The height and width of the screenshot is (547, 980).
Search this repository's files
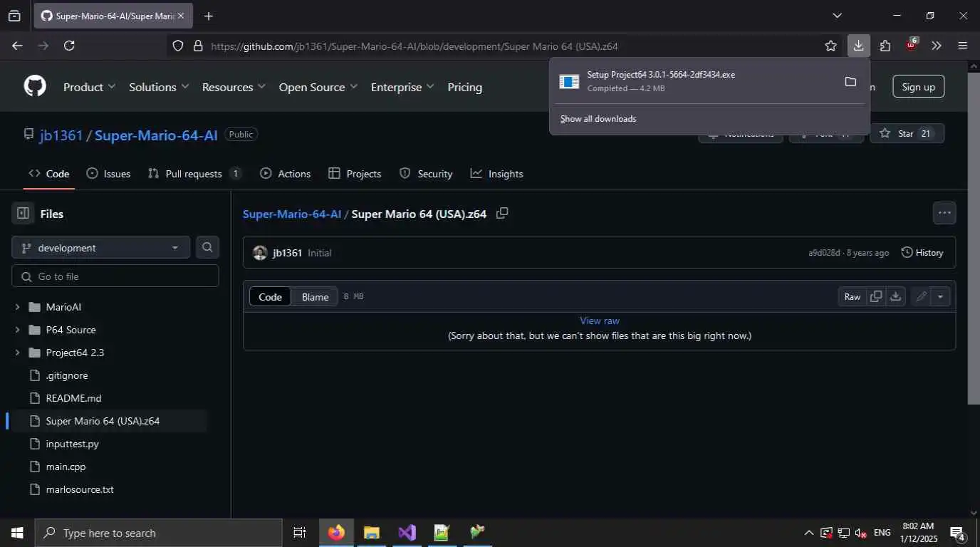[x=207, y=247]
